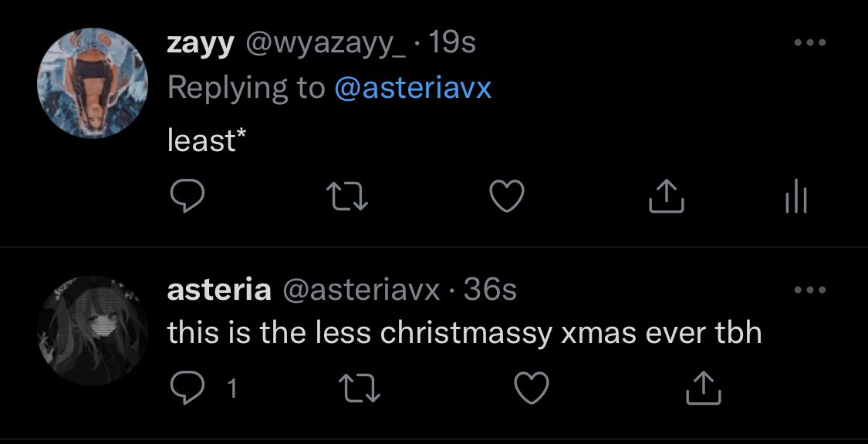Share asteria's christmassy xmas tweet
The height and width of the screenshot is (444, 868).
pos(704,388)
